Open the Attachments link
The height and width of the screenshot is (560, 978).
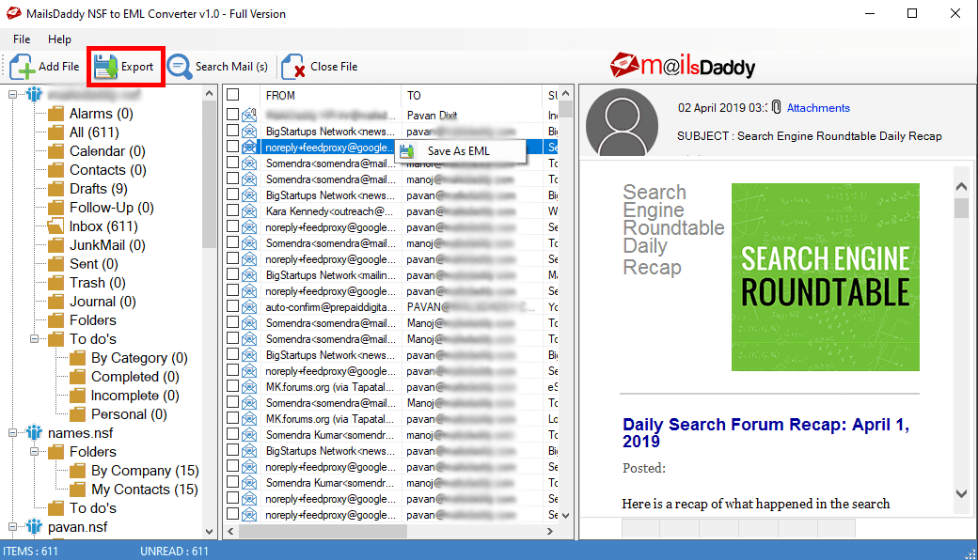click(818, 108)
